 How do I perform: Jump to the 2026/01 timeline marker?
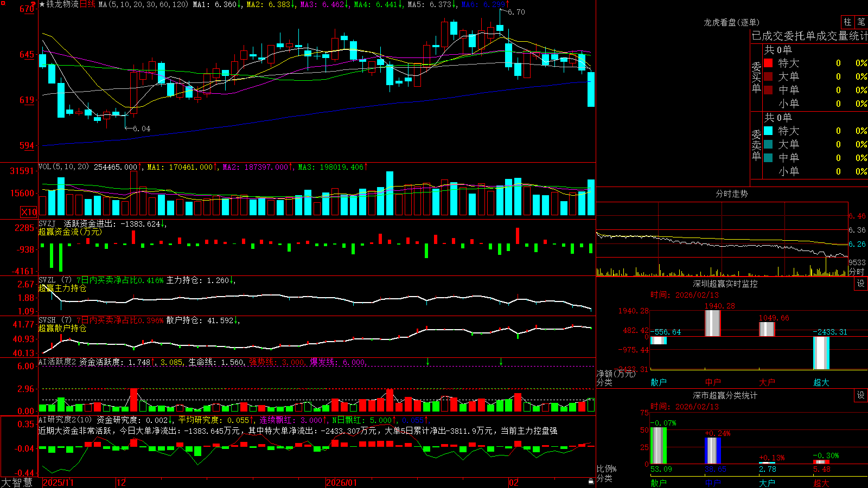point(342,483)
